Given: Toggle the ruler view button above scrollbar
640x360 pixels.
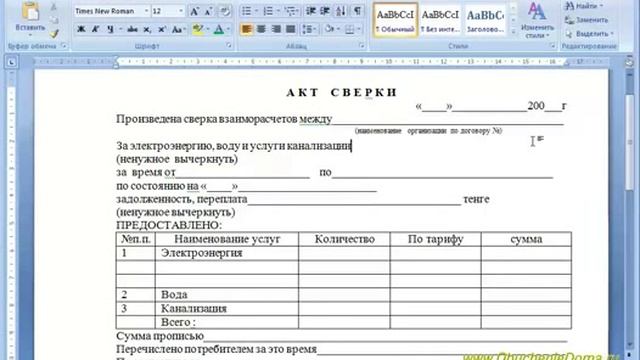Looking at the screenshot, I should pyautogui.click(x=629, y=62).
